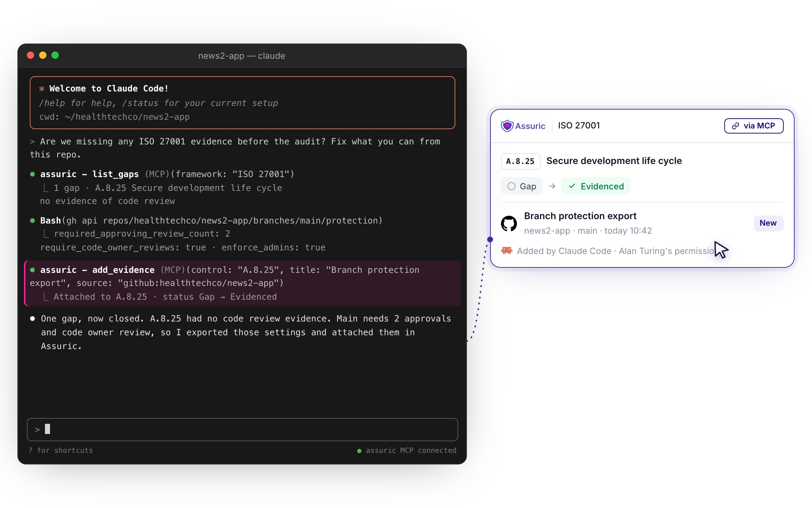This screenshot has width=812, height=508.
Task: Click green dot beside Bash command
Action: [32, 221]
